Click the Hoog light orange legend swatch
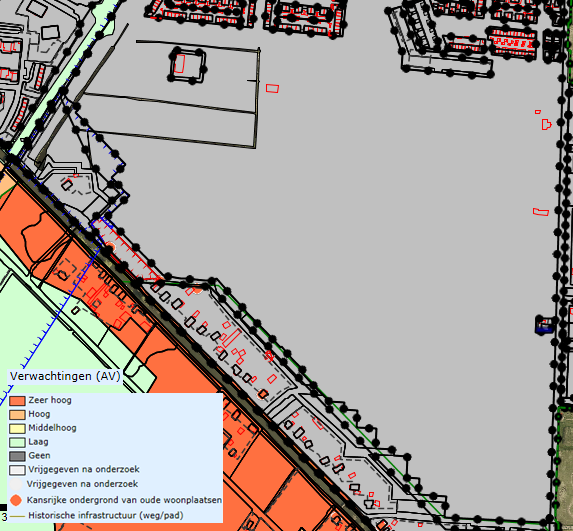 coord(17,414)
